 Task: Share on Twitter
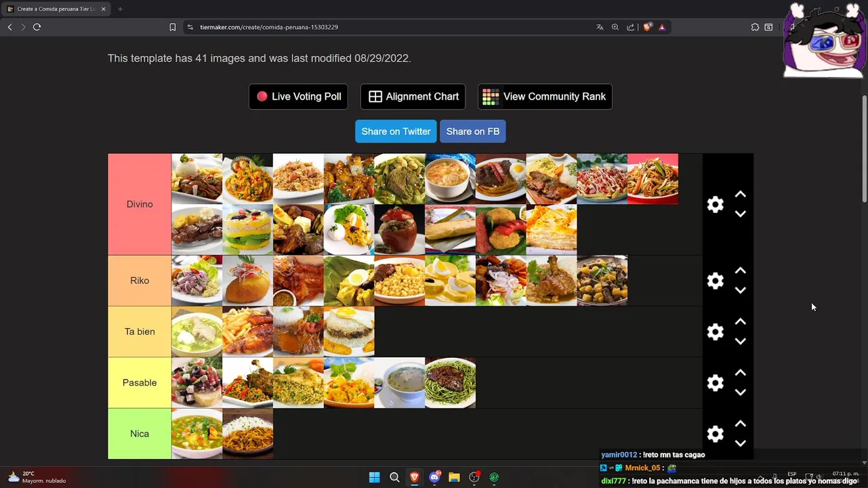[396, 131]
